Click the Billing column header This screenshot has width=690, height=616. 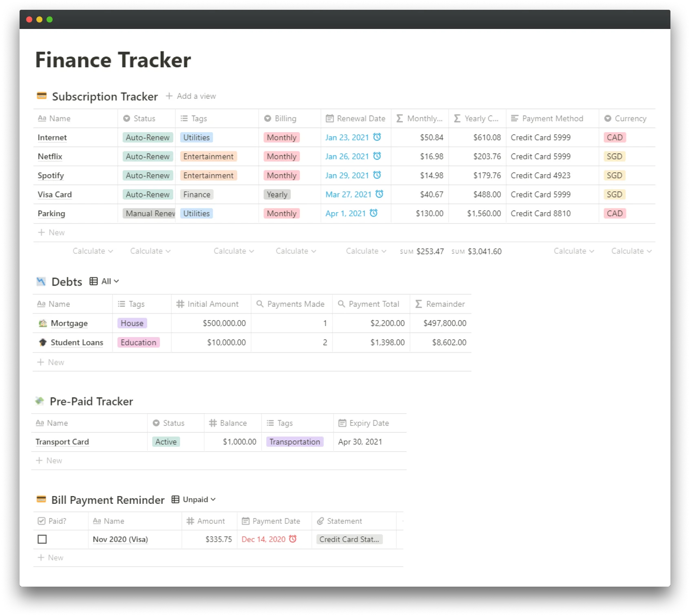point(290,118)
